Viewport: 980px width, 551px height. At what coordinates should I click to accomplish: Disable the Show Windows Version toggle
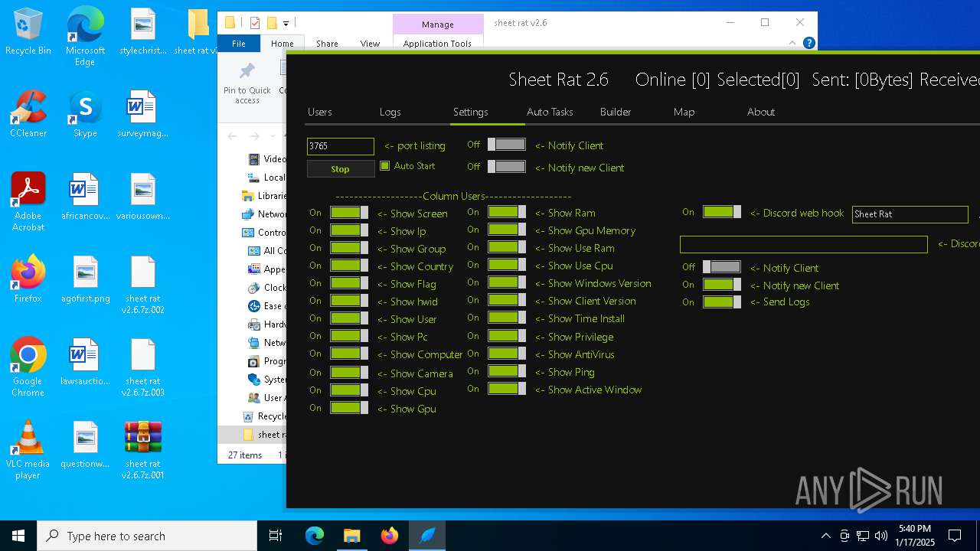coord(507,282)
